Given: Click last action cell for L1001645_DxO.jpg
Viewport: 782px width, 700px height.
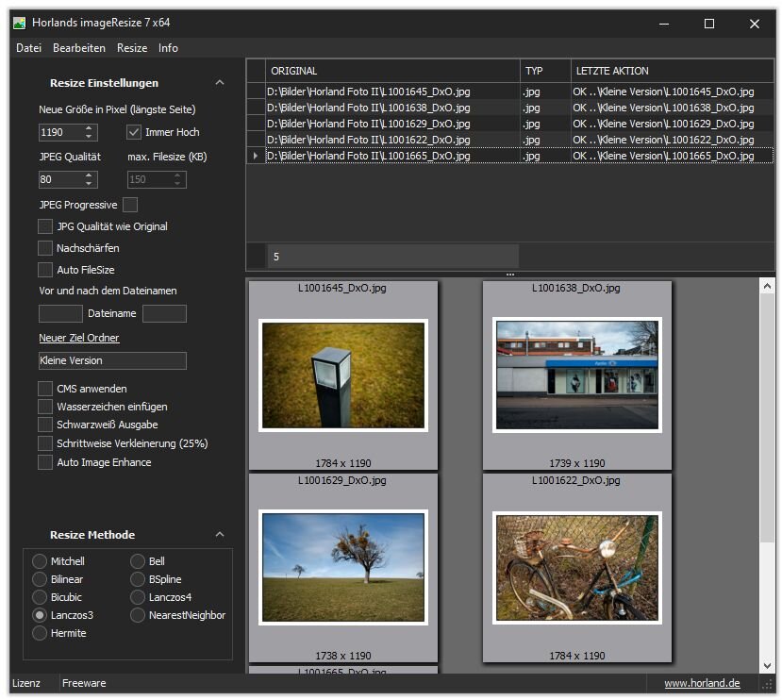Looking at the screenshot, I should point(672,92).
